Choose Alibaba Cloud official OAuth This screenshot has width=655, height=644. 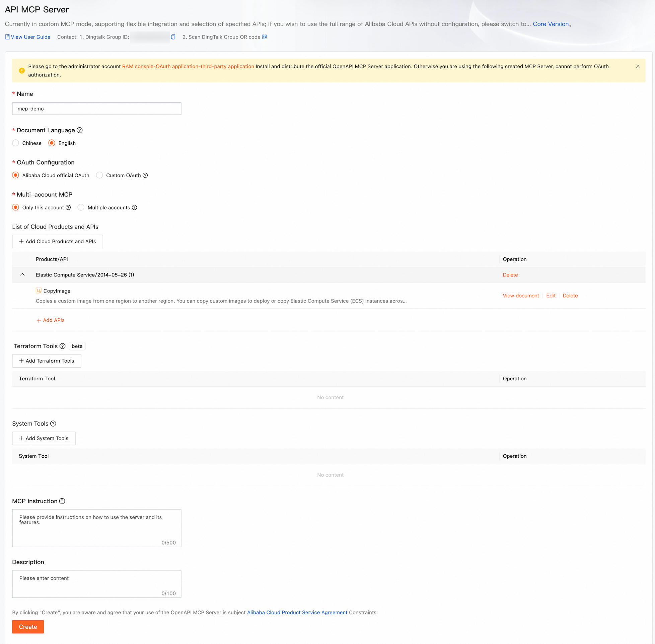coord(15,175)
